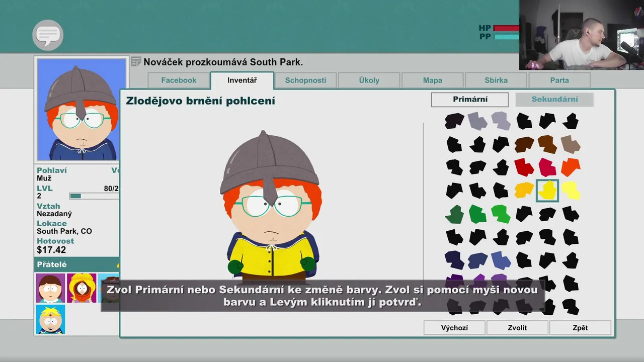Go to the Úkoly tab
The height and width of the screenshot is (362, 644).
coord(369,80)
